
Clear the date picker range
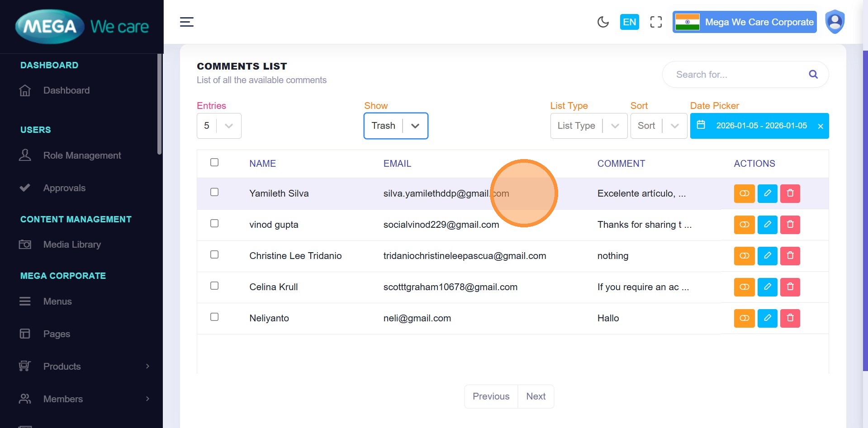[820, 126]
